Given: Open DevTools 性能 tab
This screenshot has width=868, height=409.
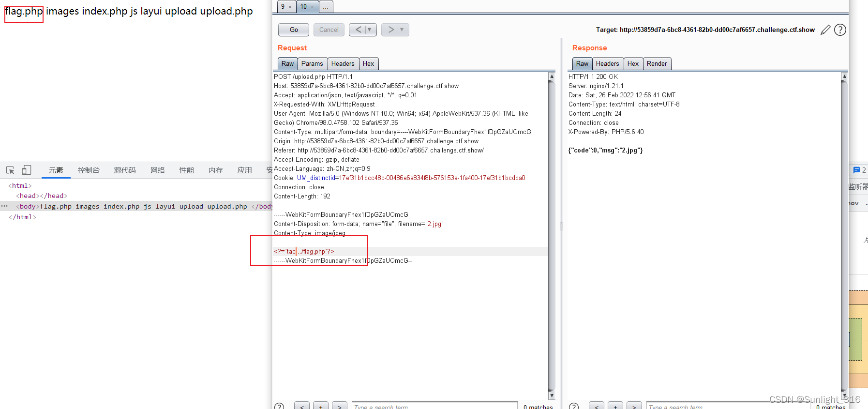Looking at the screenshot, I should point(187,170).
